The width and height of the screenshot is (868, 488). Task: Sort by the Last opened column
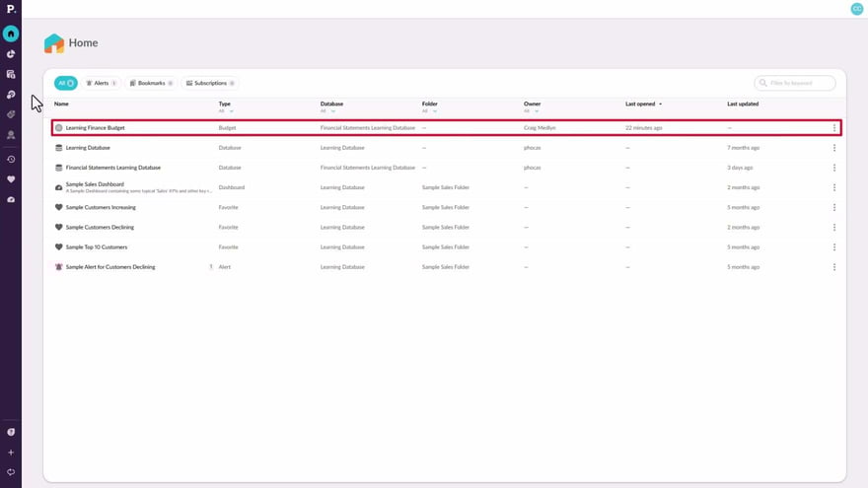(643, 104)
